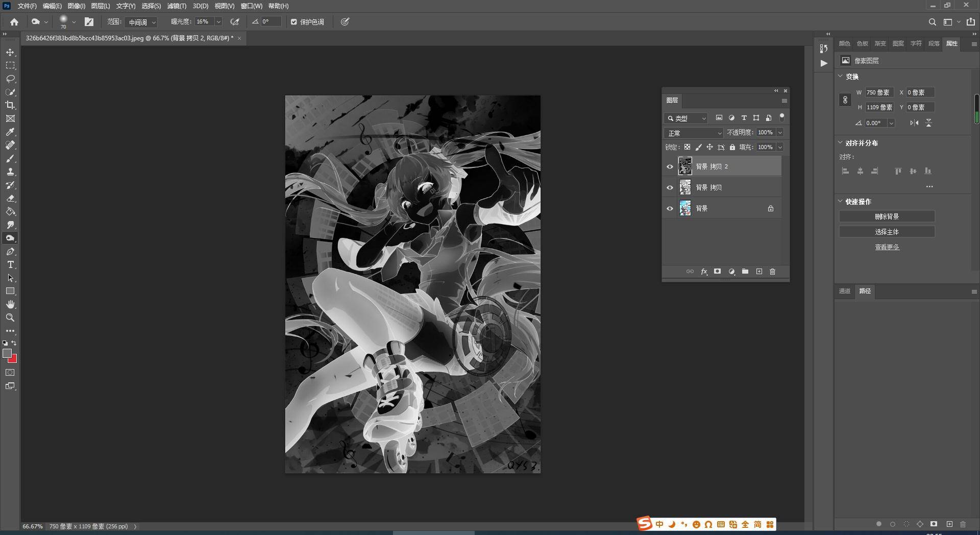Open the layer filter 类型 dropdown
Image resolution: width=980 pixels, height=535 pixels.
point(686,118)
